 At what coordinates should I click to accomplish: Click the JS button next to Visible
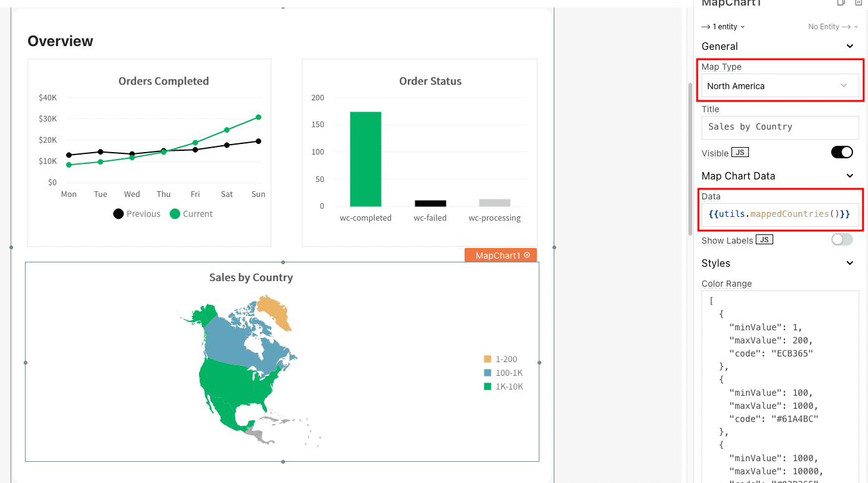tap(740, 153)
